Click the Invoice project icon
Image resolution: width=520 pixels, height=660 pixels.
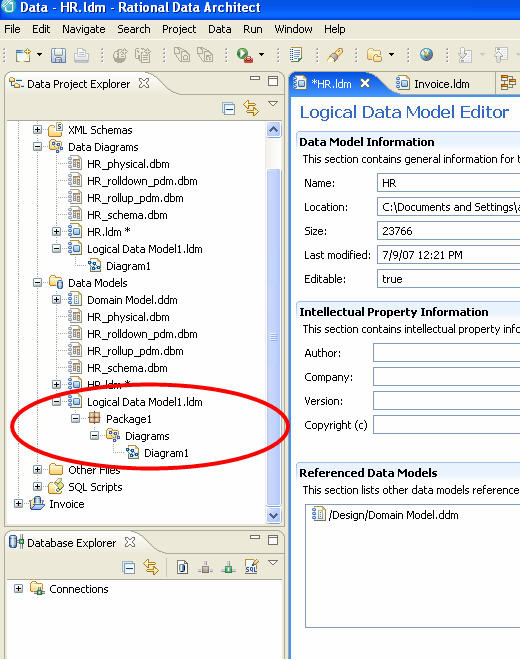37,503
